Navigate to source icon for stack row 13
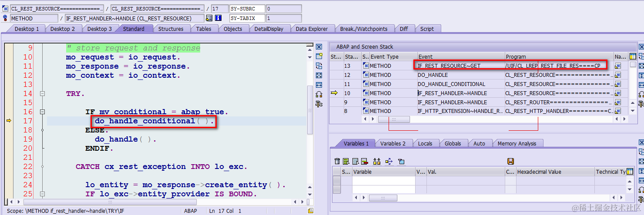 (617, 66)
